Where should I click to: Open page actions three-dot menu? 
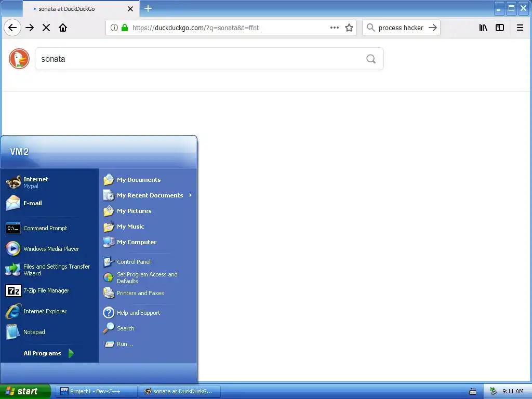pyautogui.click(x=335, y=28)
